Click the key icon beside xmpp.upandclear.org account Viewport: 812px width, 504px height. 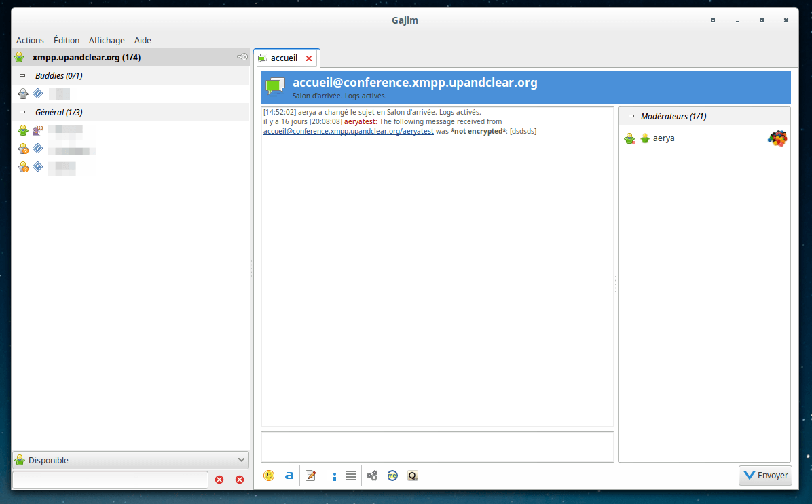point(242,57)
